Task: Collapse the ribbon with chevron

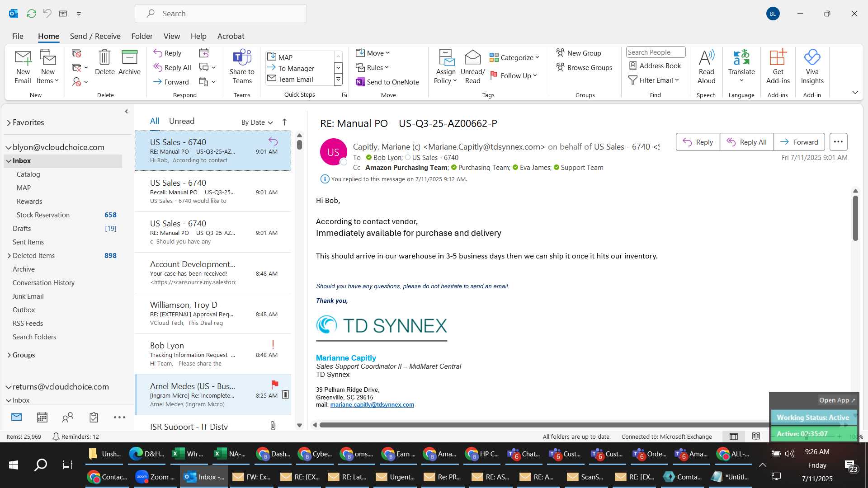Action: tap(855, 93)
